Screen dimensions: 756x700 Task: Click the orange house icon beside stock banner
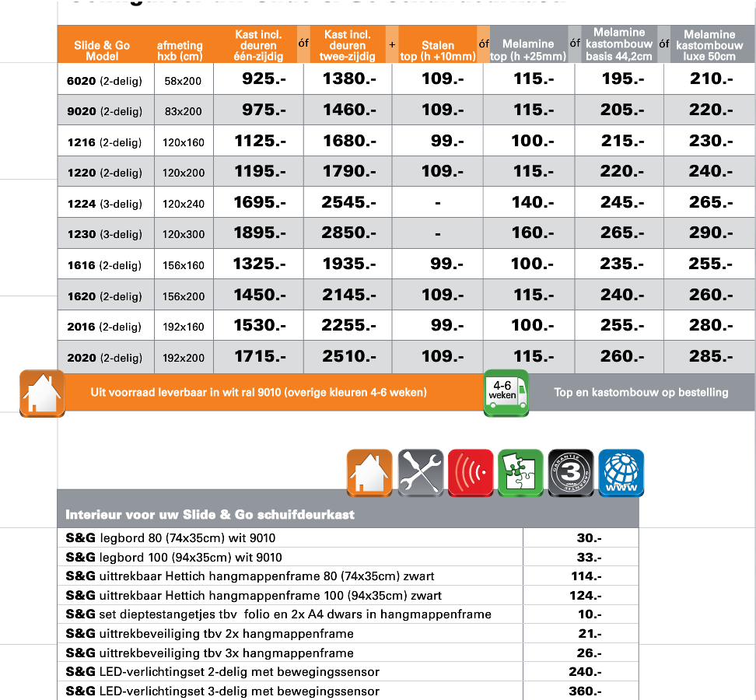point(42,393)
